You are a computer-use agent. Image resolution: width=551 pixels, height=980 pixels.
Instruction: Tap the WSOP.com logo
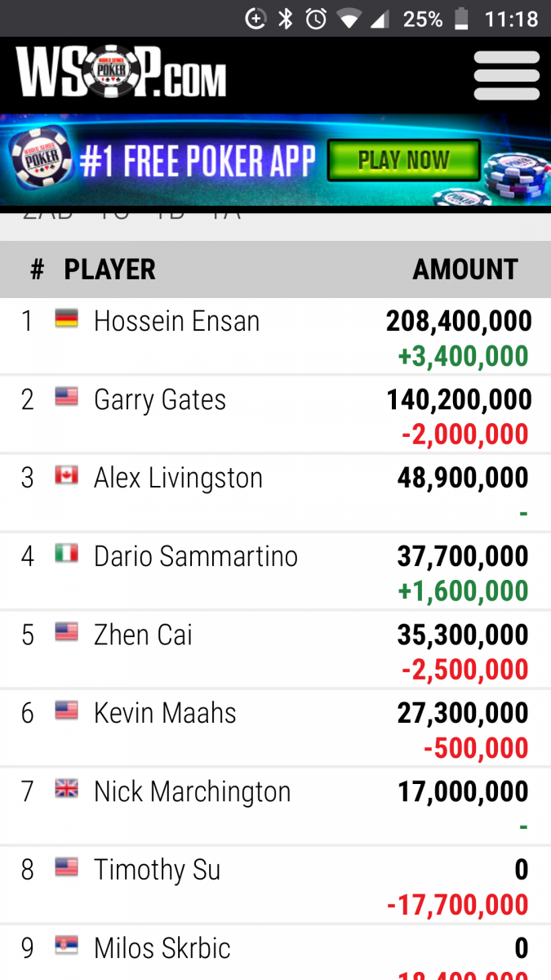click(x=121, y=73)
